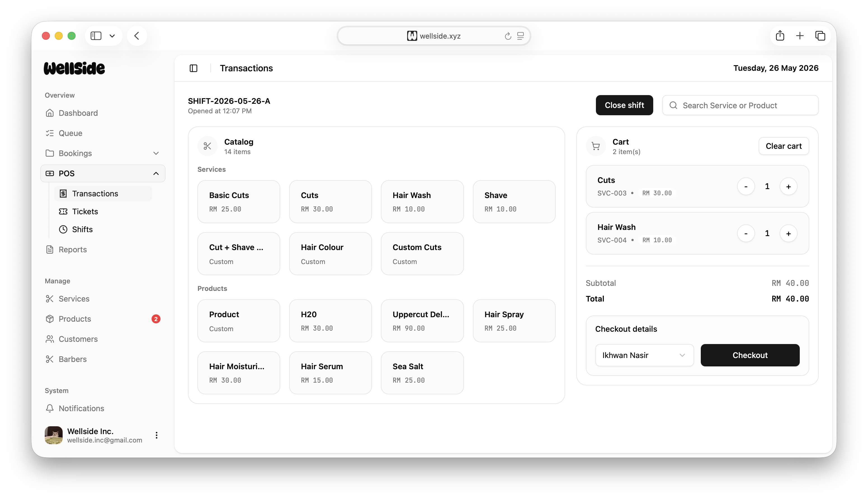The image size is (868, 499).
Task: Add Hair Moisturi... product card
Action: pos(239,373)
